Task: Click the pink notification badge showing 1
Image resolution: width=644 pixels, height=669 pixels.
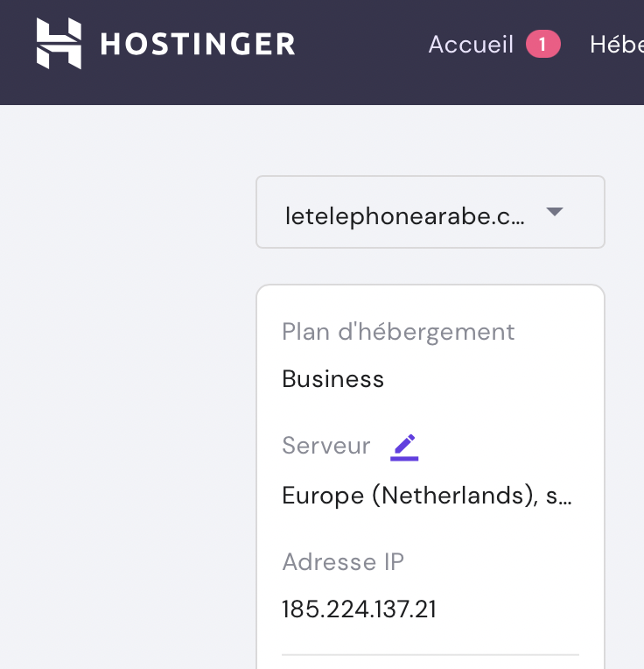Action: [542, 45]
